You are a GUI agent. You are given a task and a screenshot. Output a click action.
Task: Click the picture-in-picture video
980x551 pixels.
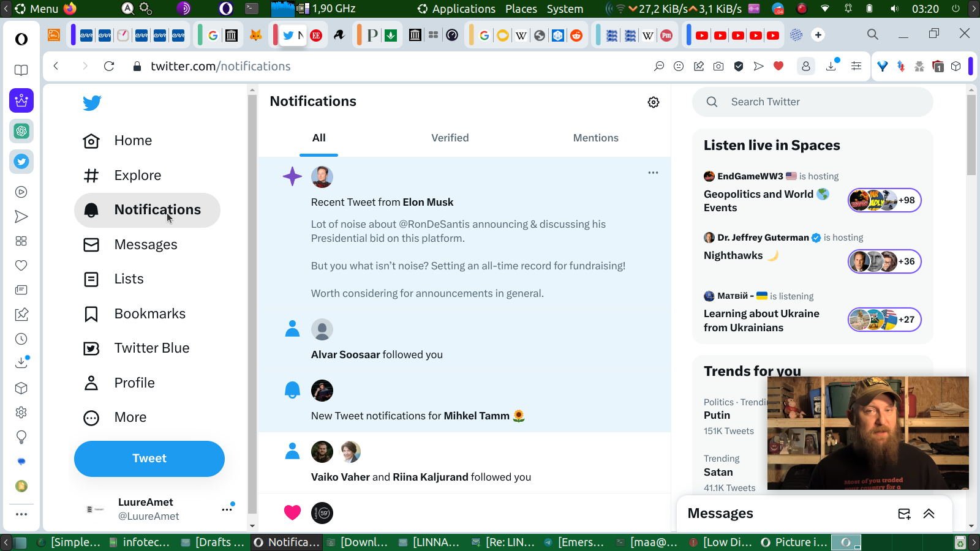[x=868, y=433]
